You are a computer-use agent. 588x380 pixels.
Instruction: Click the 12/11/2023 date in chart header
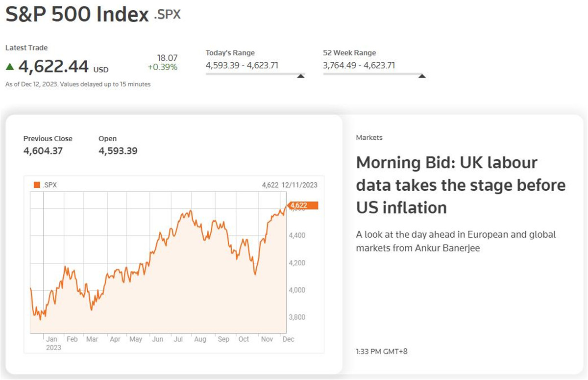coord(300,185)
